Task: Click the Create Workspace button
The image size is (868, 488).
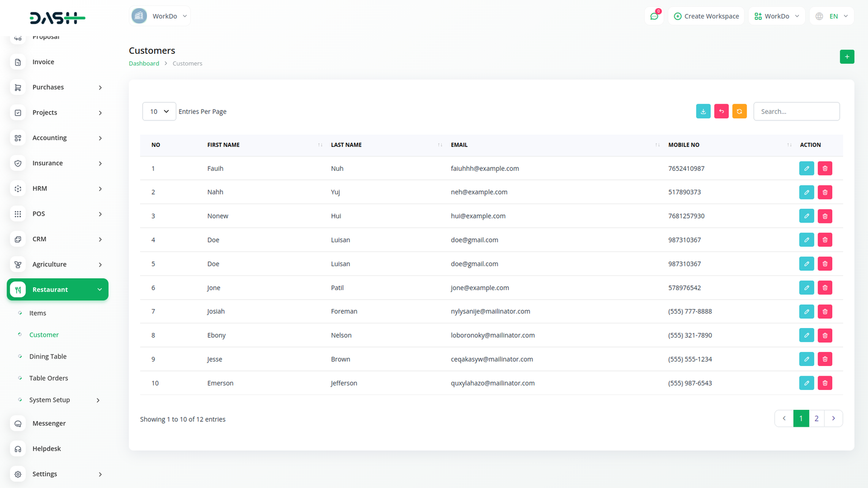Action: (706, 16)
